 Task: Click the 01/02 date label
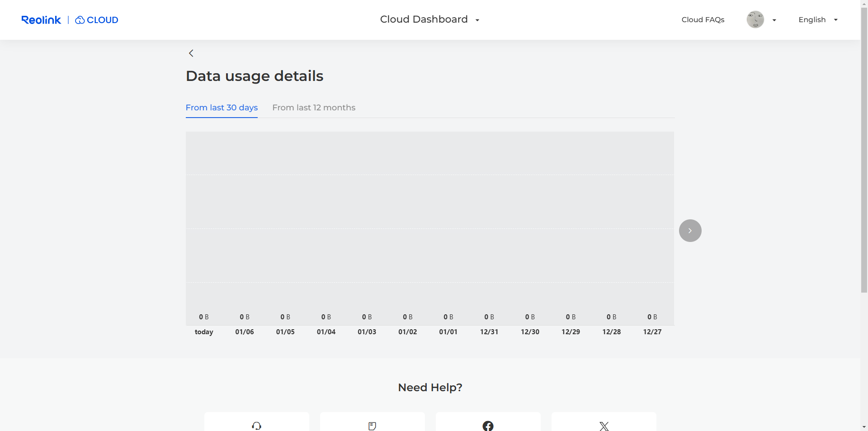(x=408, y=332)
